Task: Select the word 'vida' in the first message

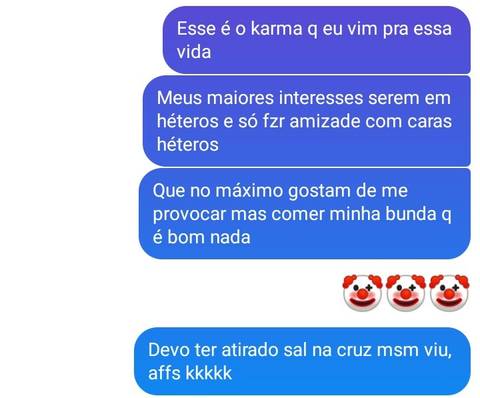Action: 194,52
